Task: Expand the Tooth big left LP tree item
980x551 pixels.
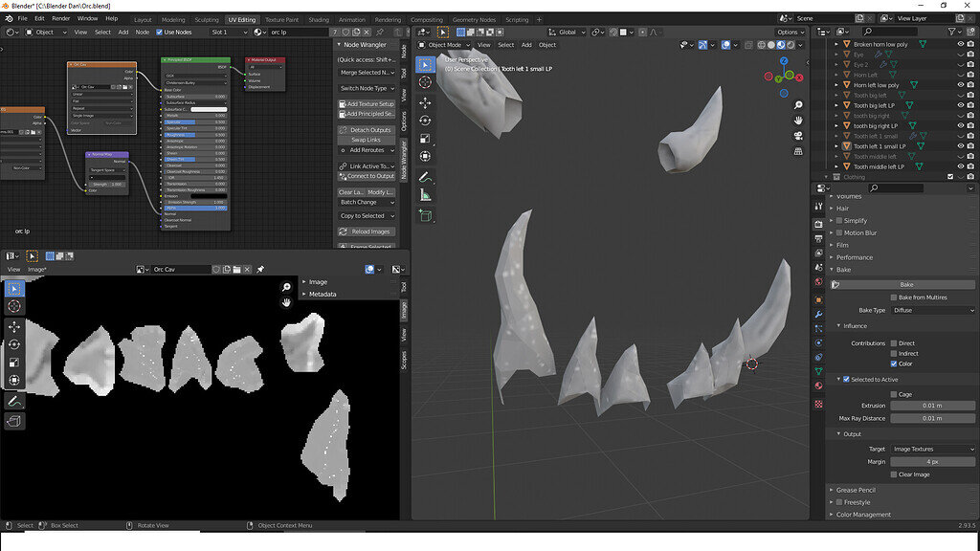Action: coord(835,104)
